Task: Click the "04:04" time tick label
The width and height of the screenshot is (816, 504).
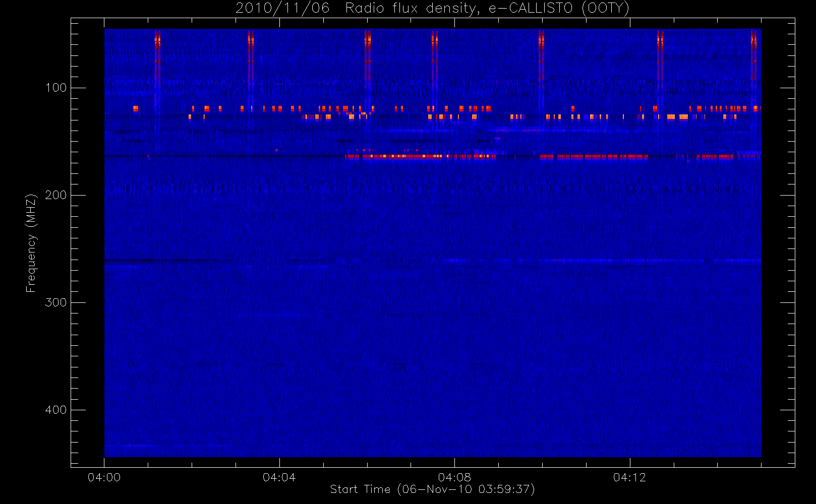Action: pyautogui.click(x=279, y=477)
